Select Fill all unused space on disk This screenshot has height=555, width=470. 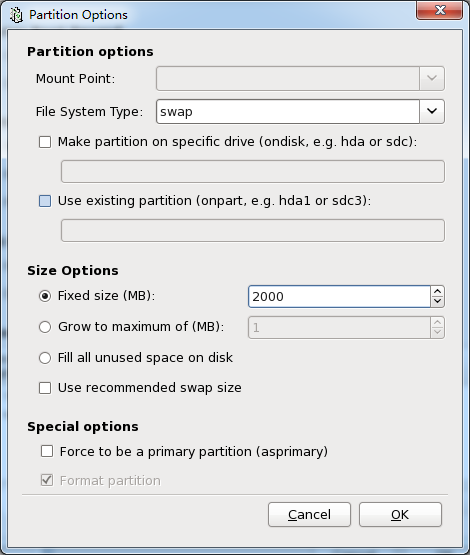[45, 358]
